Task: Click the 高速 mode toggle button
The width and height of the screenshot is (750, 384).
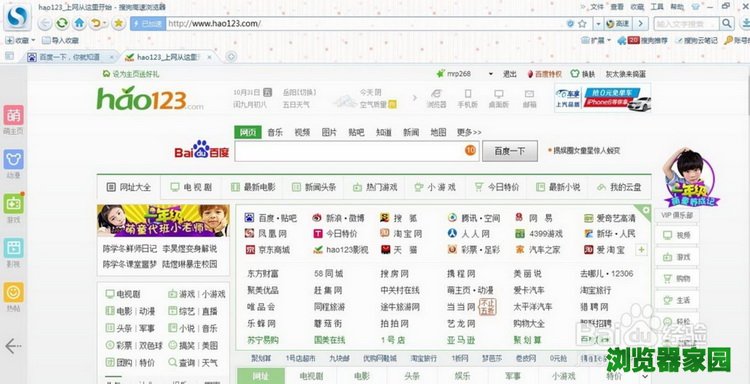Action: coord(618,23)
